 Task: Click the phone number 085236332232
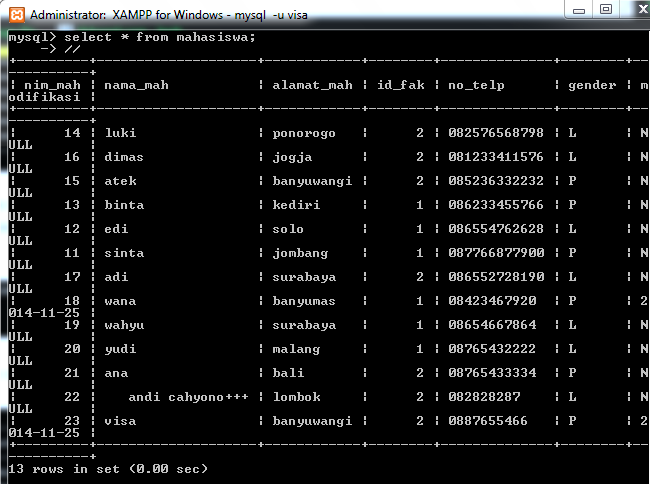point(496,181)
